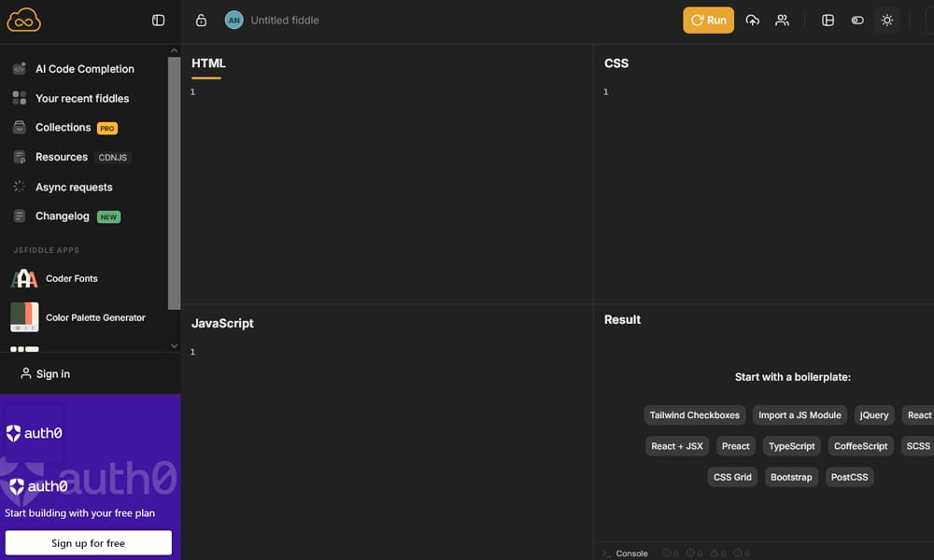Select the CSS Grid boilerplate
The image size is (934, 560).
[732, 477]
